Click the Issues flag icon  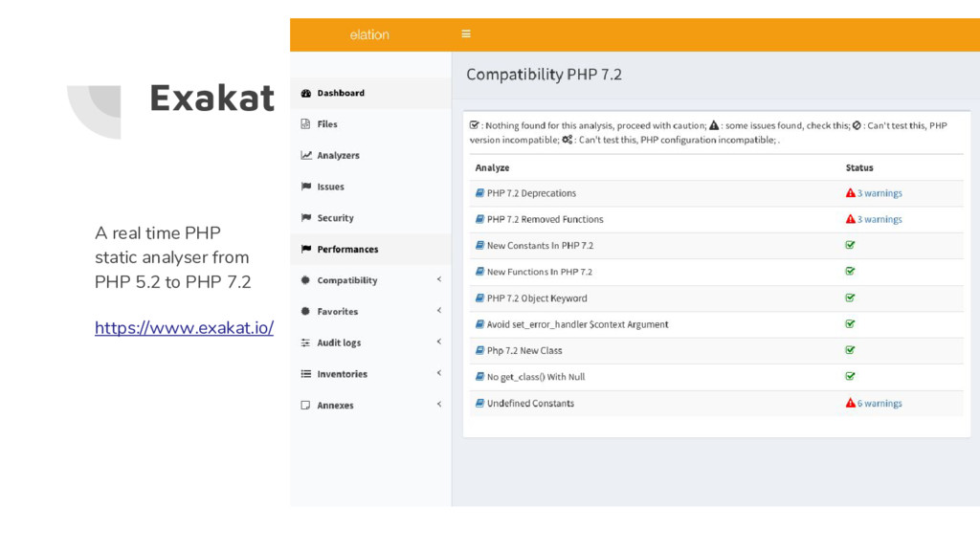(x=305, y=187)
